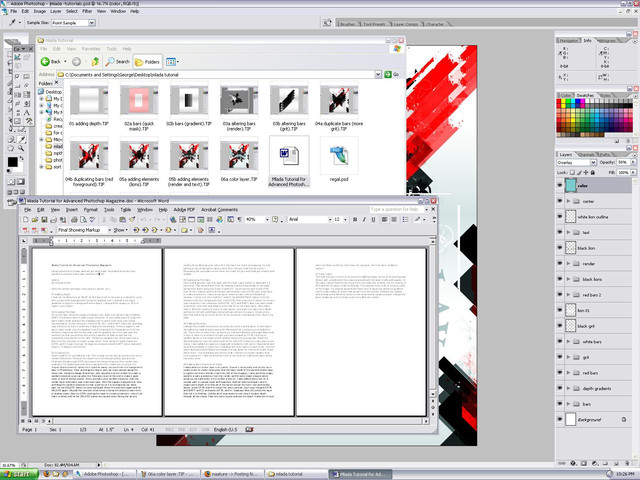This screenshot has height=480, width=640.
Task: Click the Up folder icon in Explorer
Action: coord(95,62)
